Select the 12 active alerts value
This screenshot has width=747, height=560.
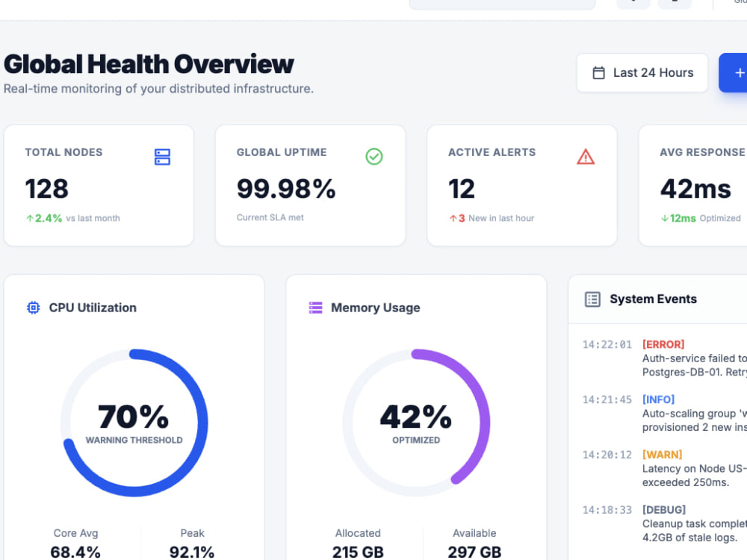tap(461, 189)
